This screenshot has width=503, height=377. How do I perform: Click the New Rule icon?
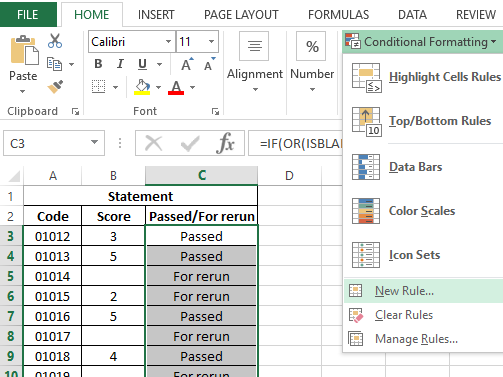355,291
